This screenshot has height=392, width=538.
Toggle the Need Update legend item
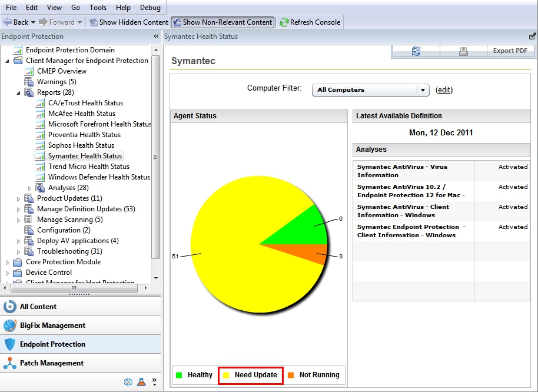tap(250, 375)
